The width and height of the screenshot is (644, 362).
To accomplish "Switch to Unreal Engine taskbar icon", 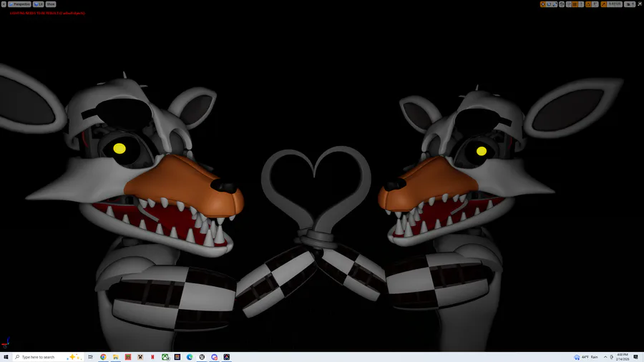I will [x=202, y=357].
